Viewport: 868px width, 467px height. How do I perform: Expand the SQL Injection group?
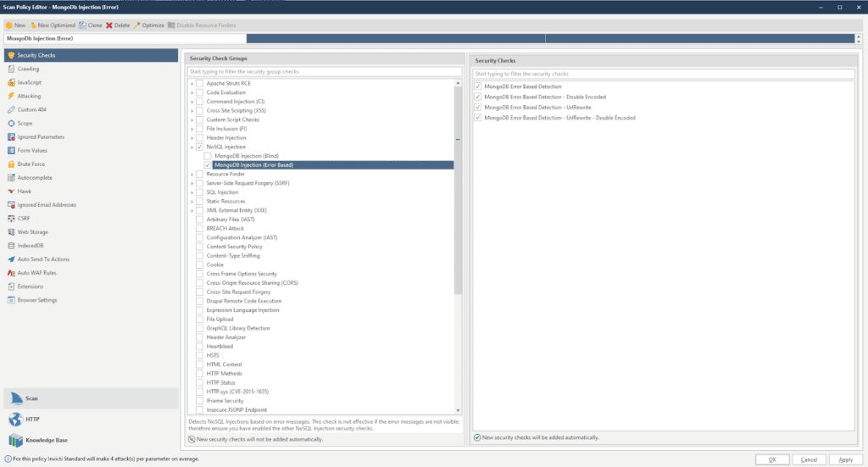tap(192, 192)
